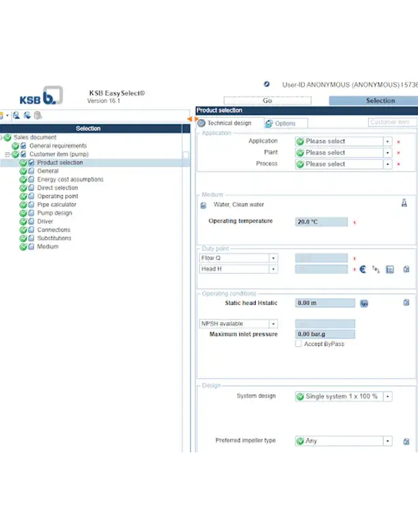Image resolution: width=418 pixels, height=532 pixels.
Task: Click the Static head Hstatic field
Action: pos(325,303)
